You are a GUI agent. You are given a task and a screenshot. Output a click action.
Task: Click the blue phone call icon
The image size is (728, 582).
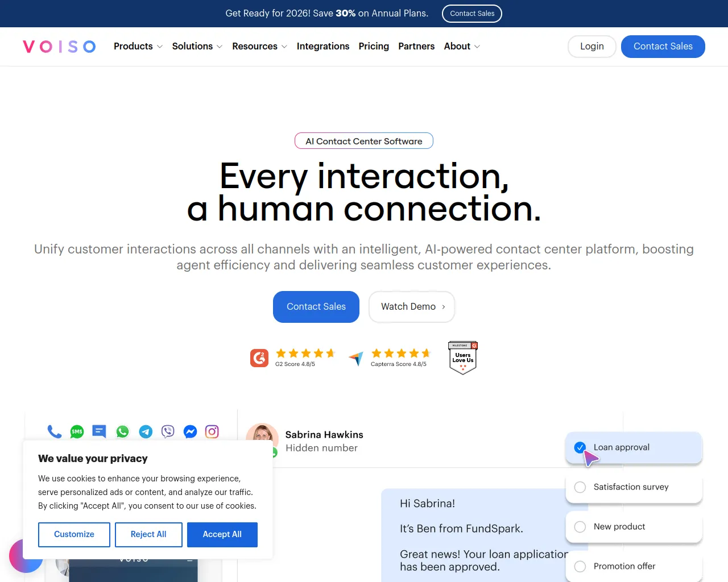click(x=54, y=432)
